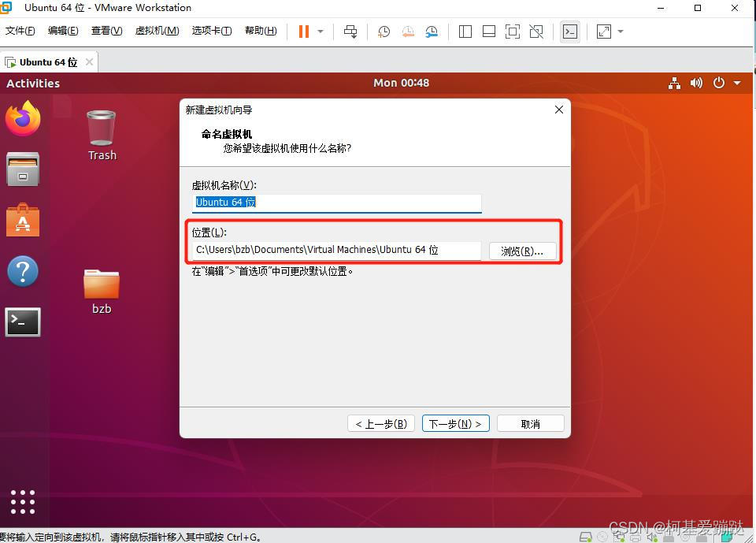Click the network icon in the Ubuntu top bar
756x543 pixels.
coord(674,83)
